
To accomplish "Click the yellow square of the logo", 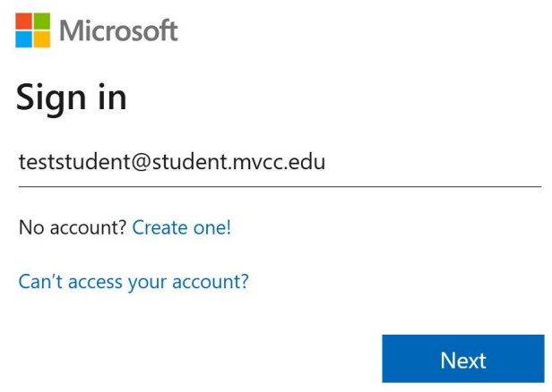I will pos(41,38).
